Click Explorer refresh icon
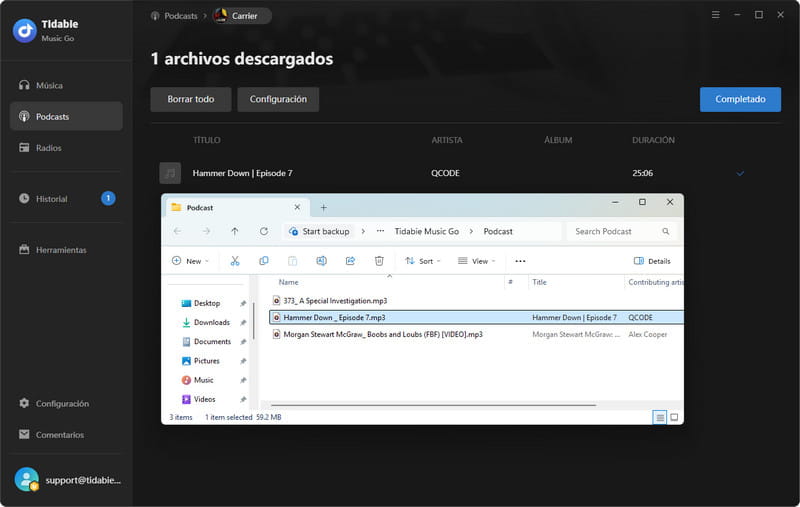 point(264,231)
